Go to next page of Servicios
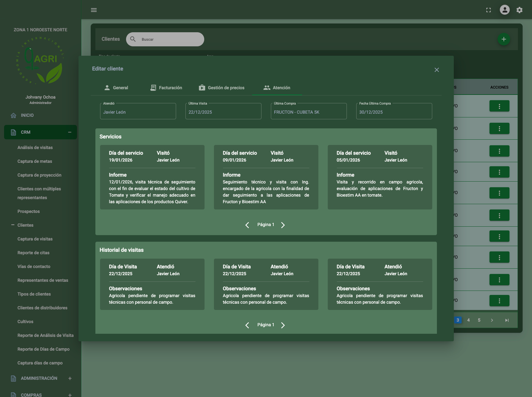The height and width of the screenshot is (397, 532). click(x=283, y=225)
